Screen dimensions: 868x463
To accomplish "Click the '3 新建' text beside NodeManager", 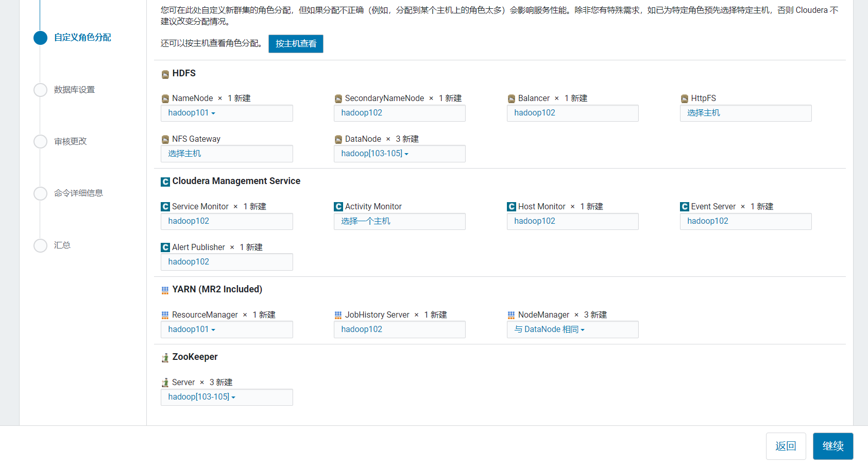I will pos(595,315).
